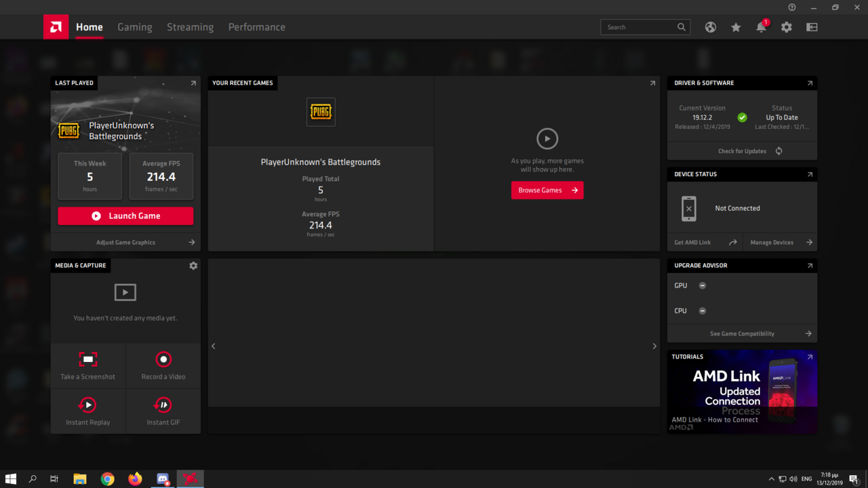The height and width of the screenshot is (488, 868).
Task: Open See Game Compatibility link
Action: [x=742, y=333]
